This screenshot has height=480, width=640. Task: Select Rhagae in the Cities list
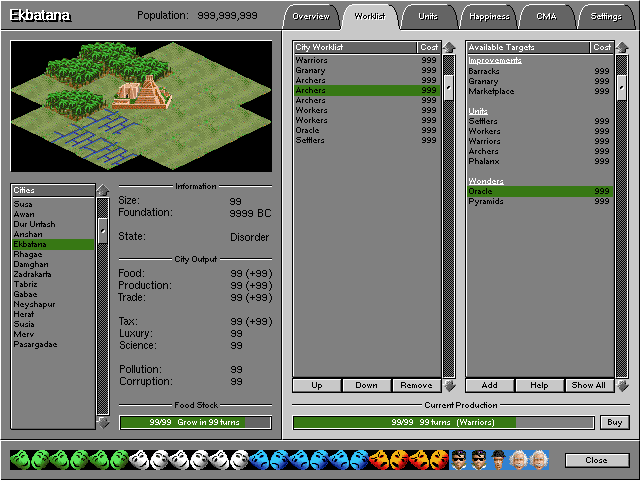pos(53,254)
